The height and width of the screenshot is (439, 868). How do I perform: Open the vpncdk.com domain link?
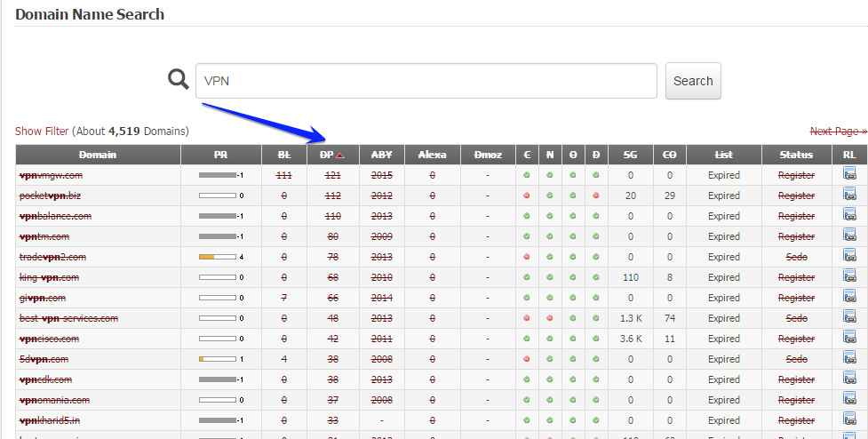pyautogui.click(x=45, y=380)
